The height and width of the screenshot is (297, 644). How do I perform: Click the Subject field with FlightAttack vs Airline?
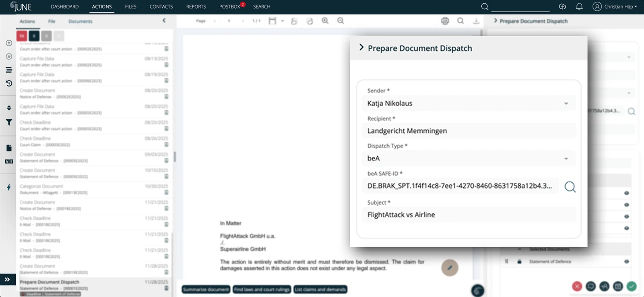tap(469, 214)
